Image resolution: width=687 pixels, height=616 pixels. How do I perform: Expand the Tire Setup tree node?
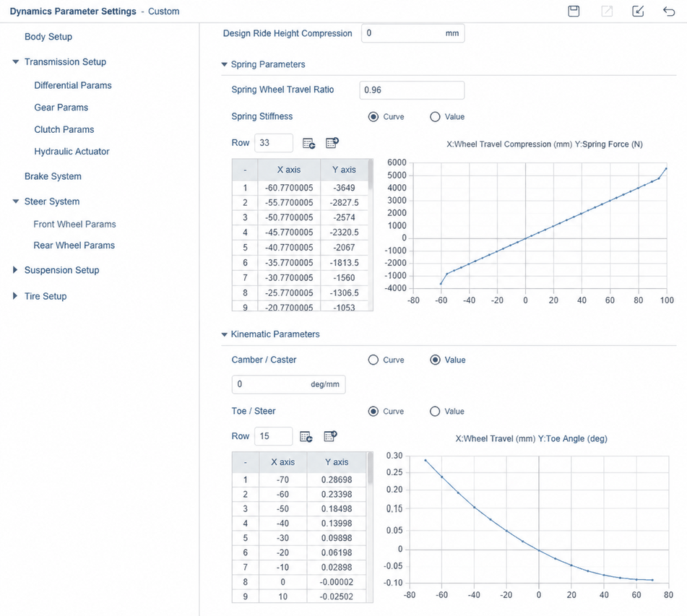point(15,296)
